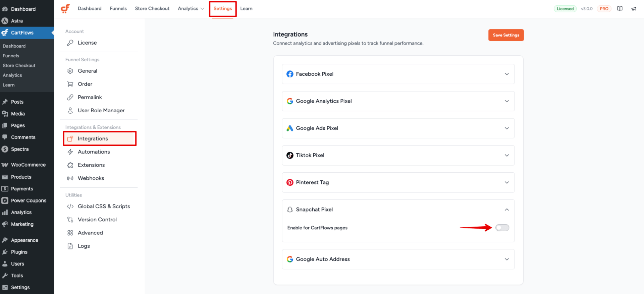
Task: Select the Settings tab in top bar
Action: 223,9
